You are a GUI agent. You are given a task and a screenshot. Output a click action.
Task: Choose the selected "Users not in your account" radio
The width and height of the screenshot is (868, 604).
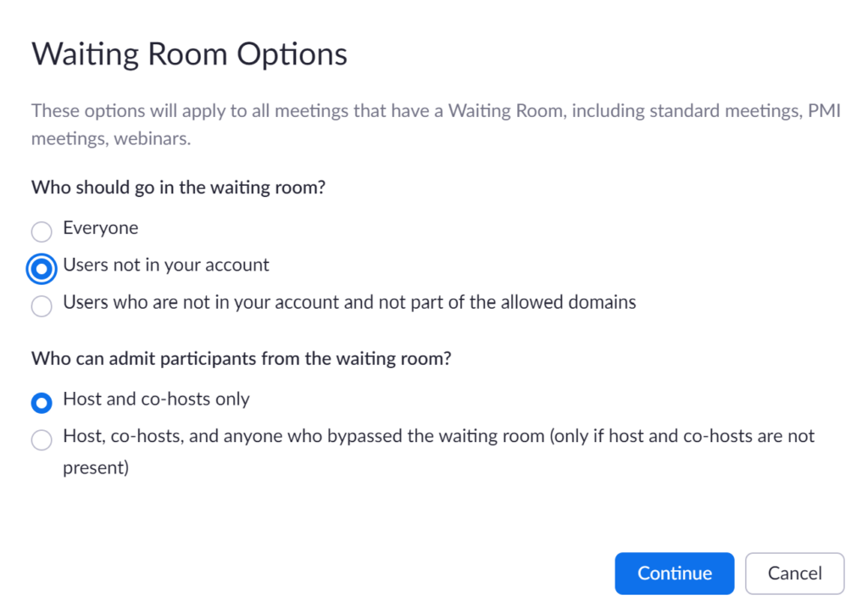click(x=41, y=268)
